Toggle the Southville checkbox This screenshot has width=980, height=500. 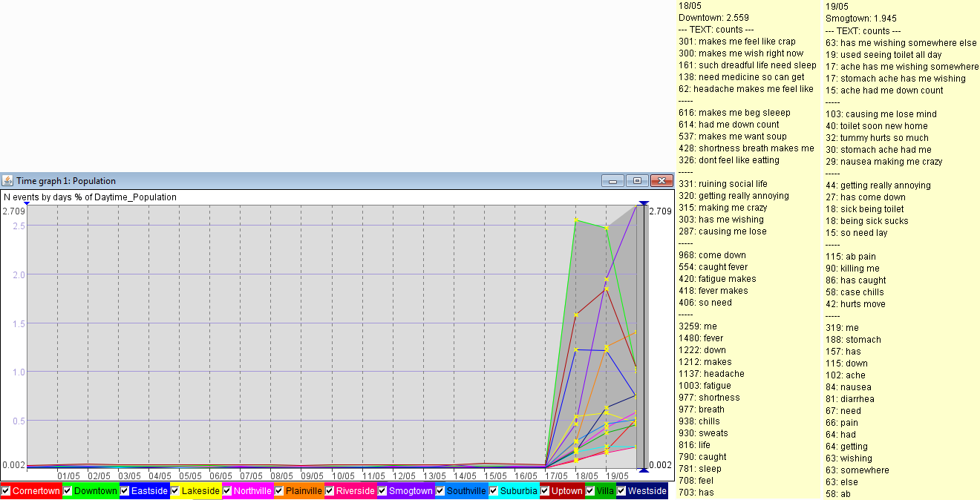click(440, 491)
